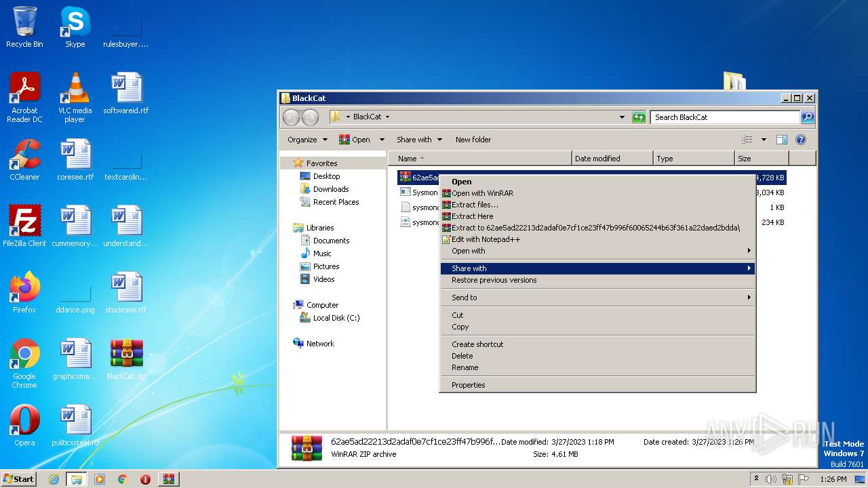
Task: Change your view icon in toolbar
Action: pyautogui.click(x=747, y=140)
